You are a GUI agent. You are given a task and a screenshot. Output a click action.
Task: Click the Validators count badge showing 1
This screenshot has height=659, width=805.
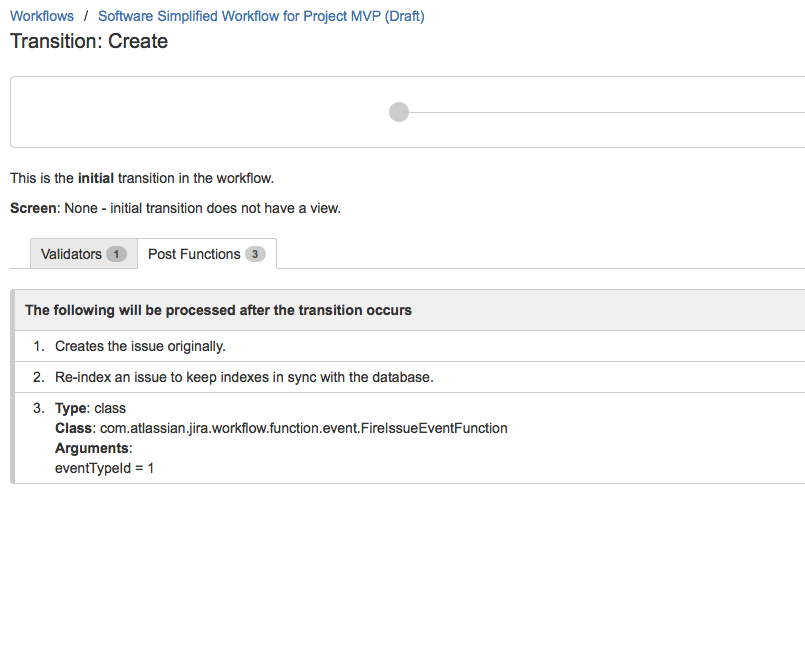[x=116, y=254]
